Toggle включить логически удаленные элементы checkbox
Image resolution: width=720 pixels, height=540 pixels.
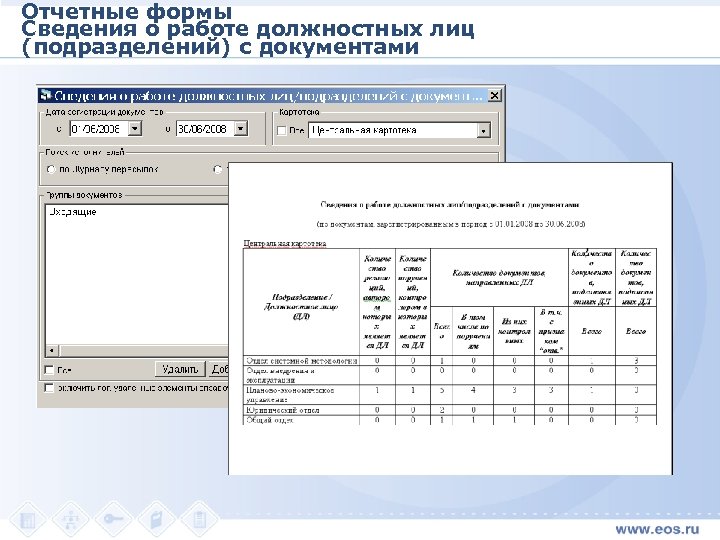tap(49, 388)
